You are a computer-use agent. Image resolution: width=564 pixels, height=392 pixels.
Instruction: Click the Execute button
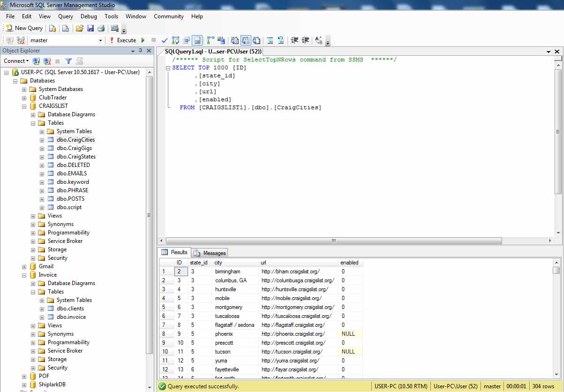(x=123, y=40)
